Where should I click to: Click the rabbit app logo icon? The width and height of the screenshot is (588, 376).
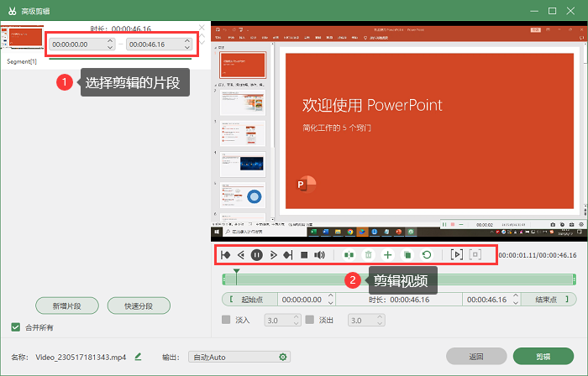(x=13, y=11)
